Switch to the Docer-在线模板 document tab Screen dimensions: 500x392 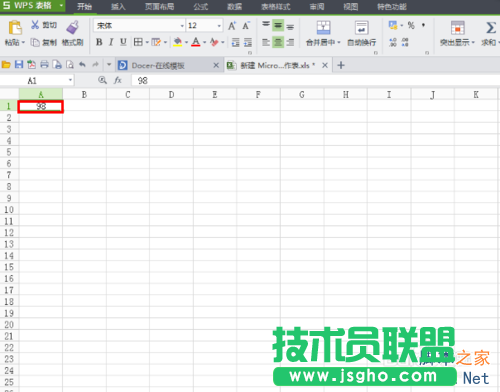coord(168,65)
